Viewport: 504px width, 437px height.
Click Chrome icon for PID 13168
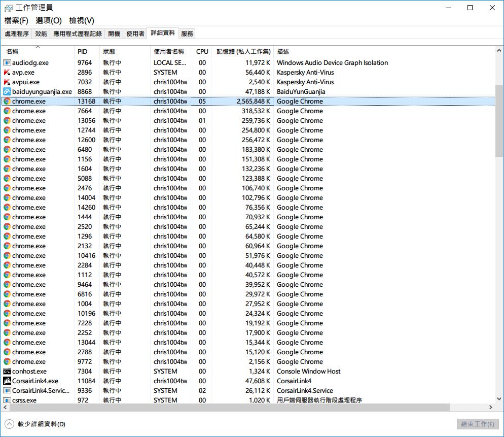click(x=7, y=101)
